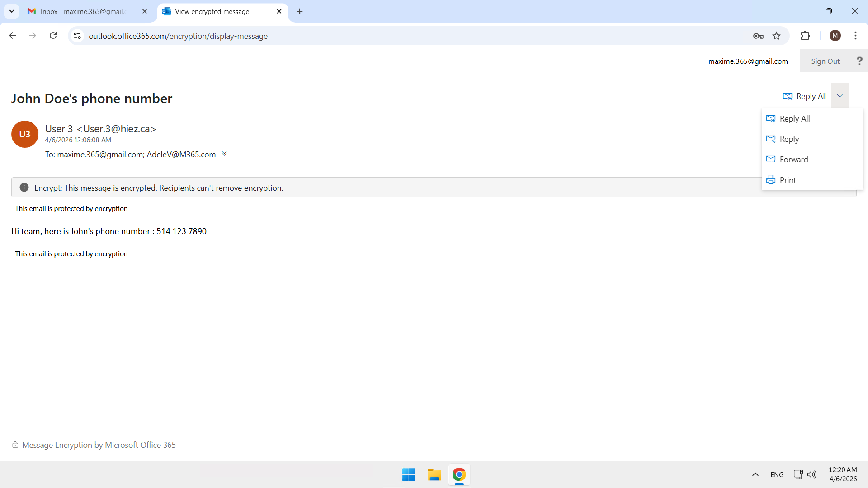Collapse the Reply All dropdown arrow
Image resolution: width=868 pixels, height=488 pixels.
[x=840, y=96]
